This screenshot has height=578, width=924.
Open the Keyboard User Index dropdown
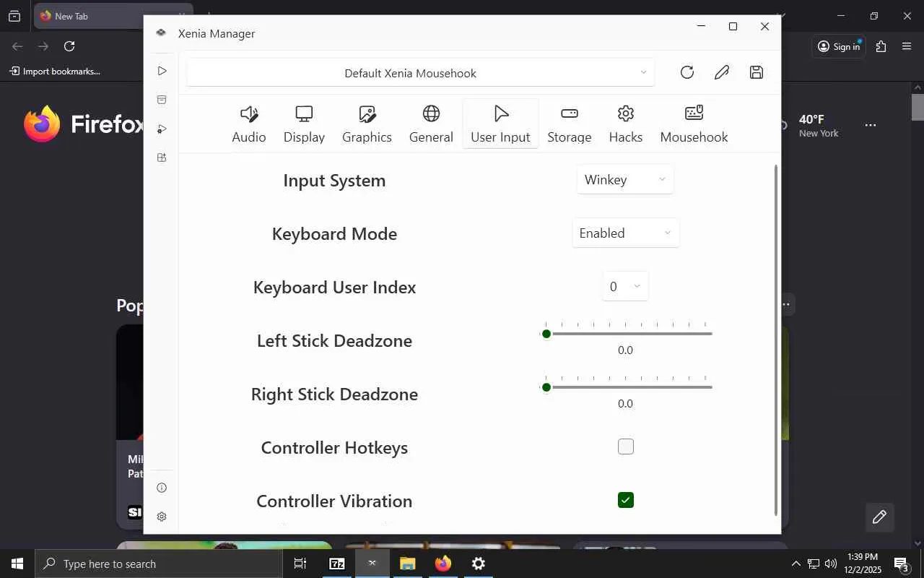(x=625, y=286)
